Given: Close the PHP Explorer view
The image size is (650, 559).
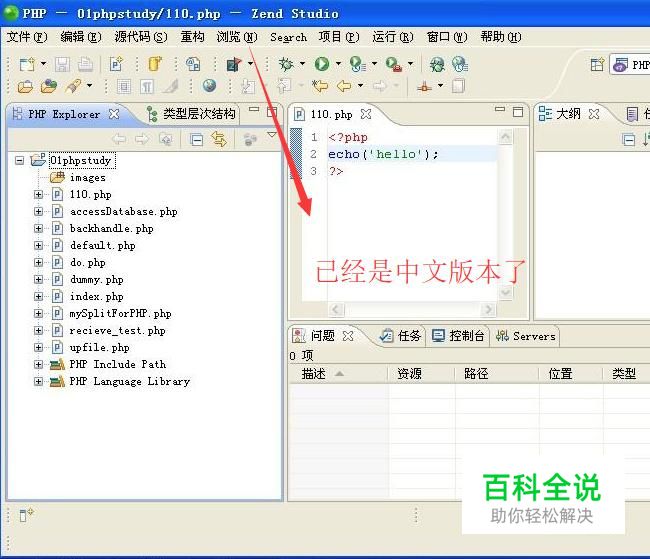Looking at the screenshot, I should 114,114.
